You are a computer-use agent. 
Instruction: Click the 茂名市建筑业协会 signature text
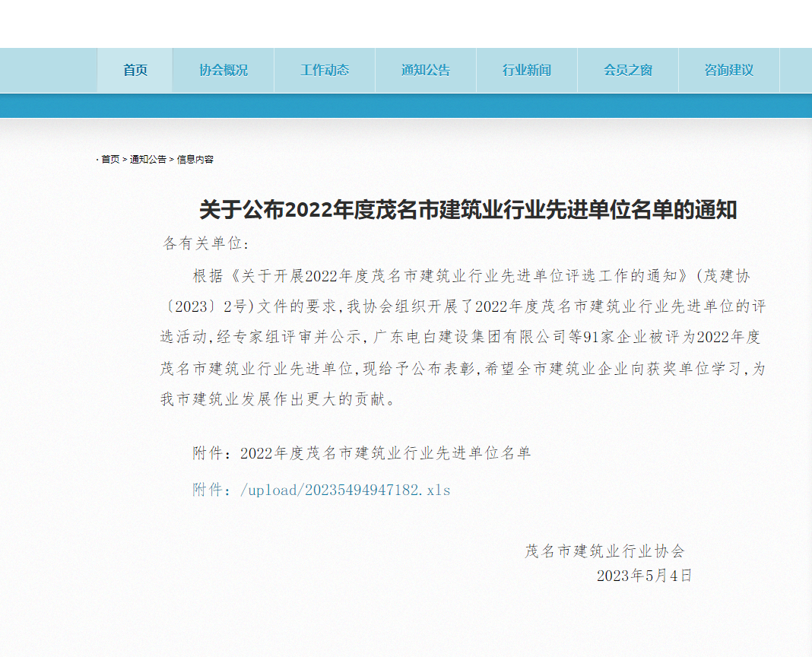pos(604,551)
